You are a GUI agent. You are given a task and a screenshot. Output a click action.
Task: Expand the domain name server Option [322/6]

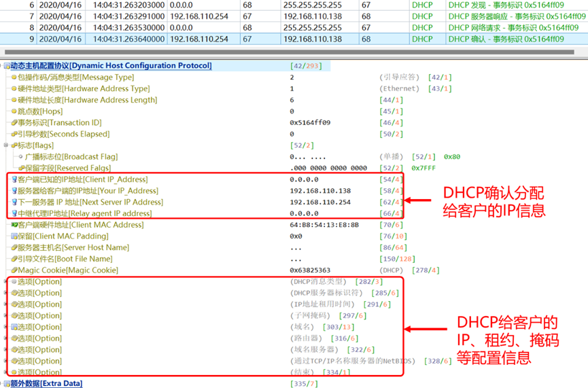[5, 349]
